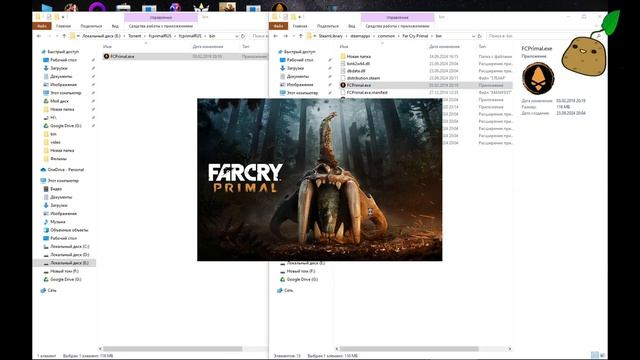640x360 pixels.
Task: Click Локальный диск (E:) in left breadcrumb
Action: click(x=101, y=36)
